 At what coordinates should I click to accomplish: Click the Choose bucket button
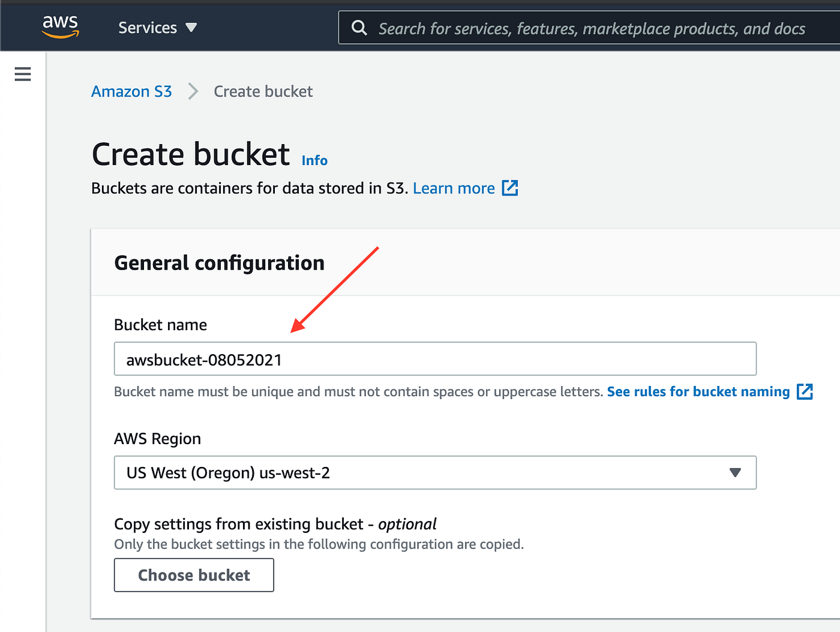pos(194,575)
